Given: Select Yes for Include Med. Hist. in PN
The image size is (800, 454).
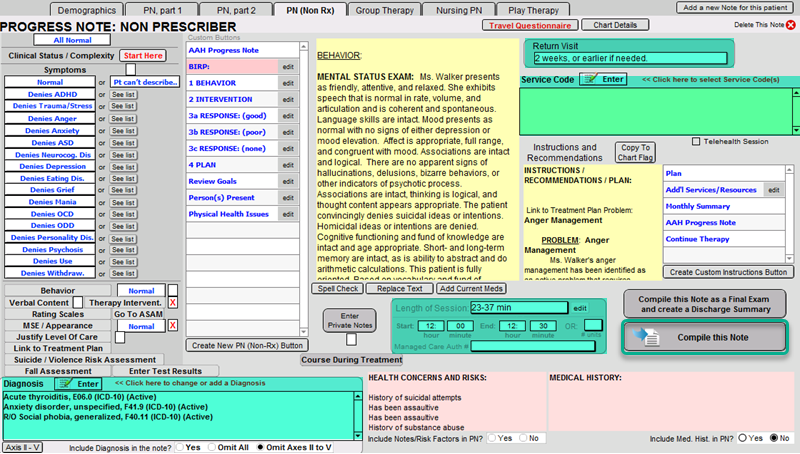Looking at the screenshot, I should (x=742, y=438).
